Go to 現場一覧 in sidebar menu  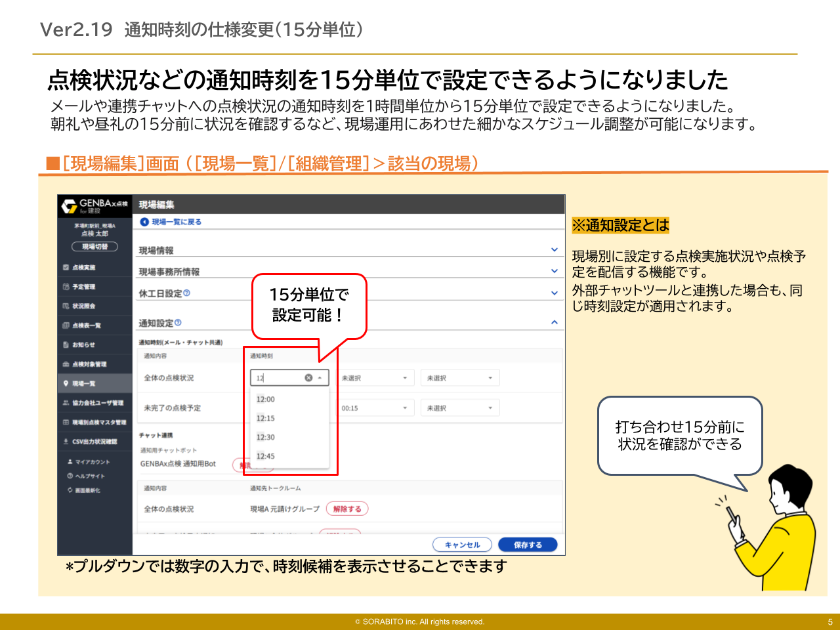[83, 383]
